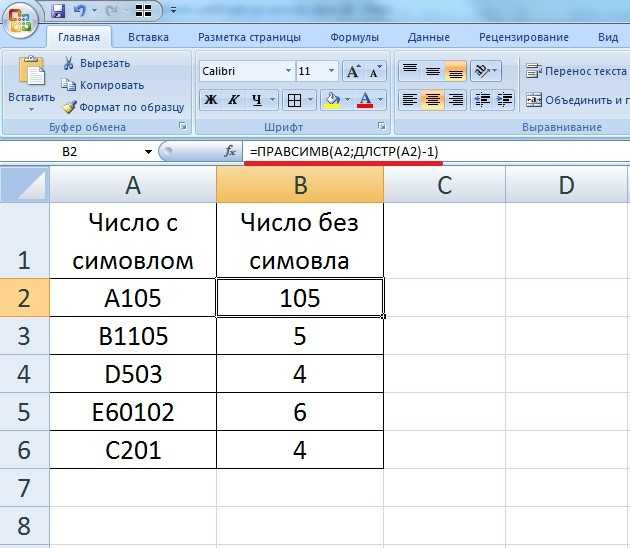Viewport: 630px width, 548px height.
Task: Click Вырезать to cut selection
Action: click(97, 63)
